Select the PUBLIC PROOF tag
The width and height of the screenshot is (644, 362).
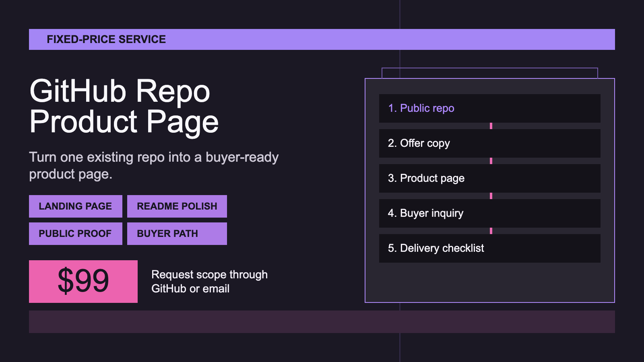[76, 234]
